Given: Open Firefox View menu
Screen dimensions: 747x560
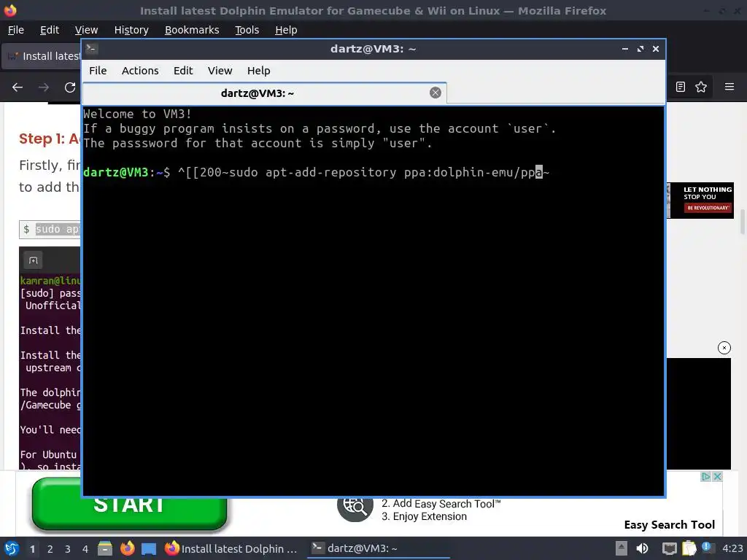Looking at the screenshot, I should click(86, 30).
